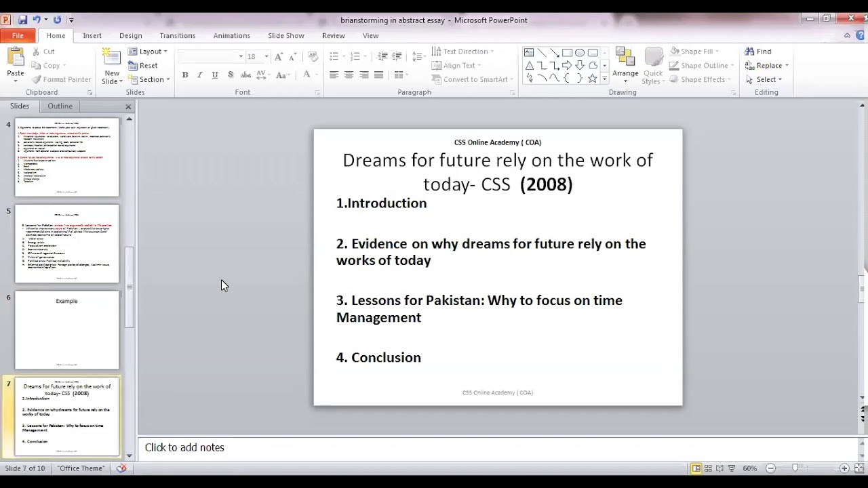Click the Clear All Formatting icon
The width and height of the screenshot is (868, 488).
(x=313, y=56)
